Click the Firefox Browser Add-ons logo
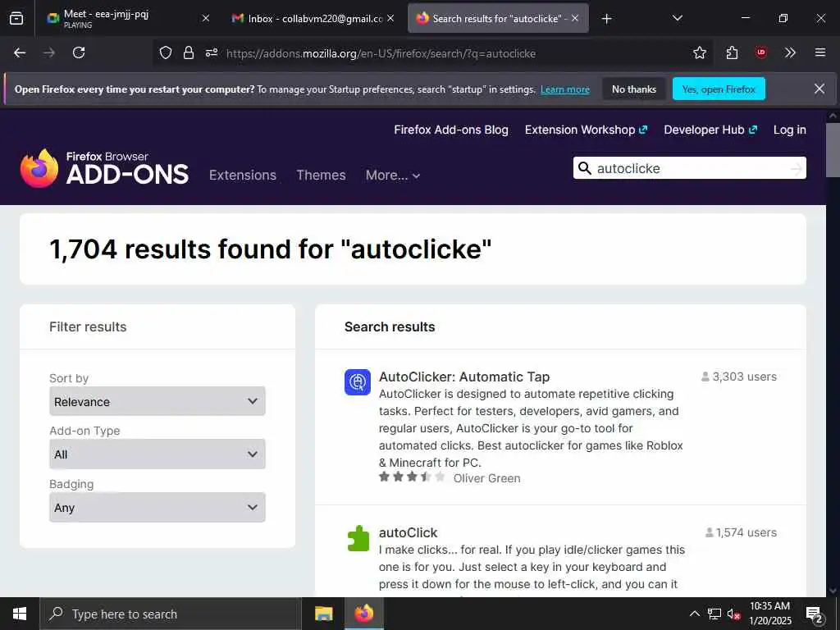This screenshot has height=630, width=840. pos(104,168)
